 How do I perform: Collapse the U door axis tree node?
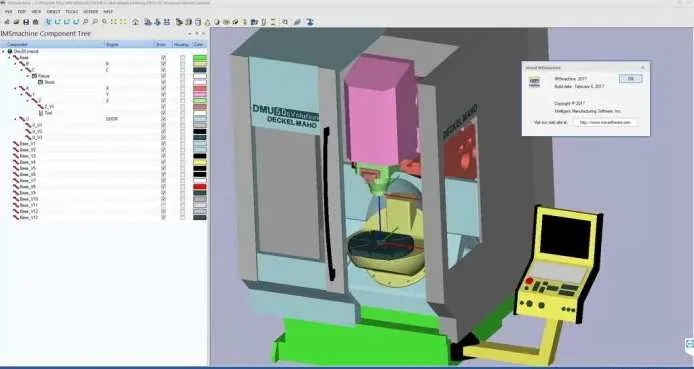[16, 119]
